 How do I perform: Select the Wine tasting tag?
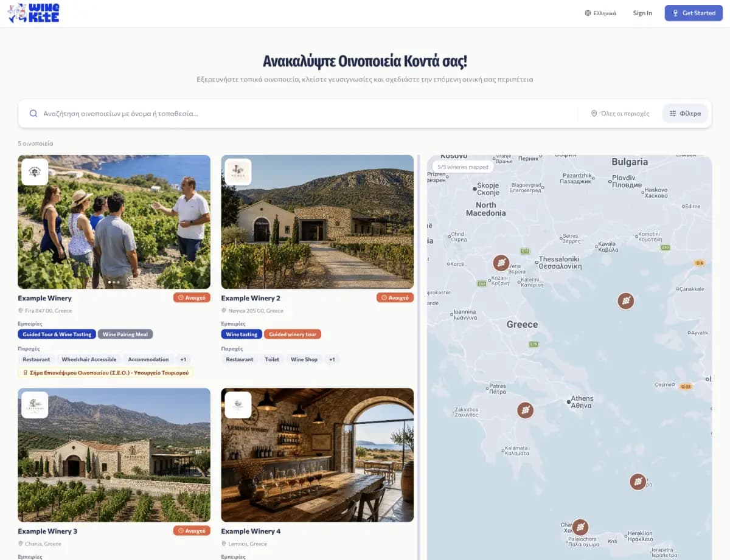tap(242, 334)
